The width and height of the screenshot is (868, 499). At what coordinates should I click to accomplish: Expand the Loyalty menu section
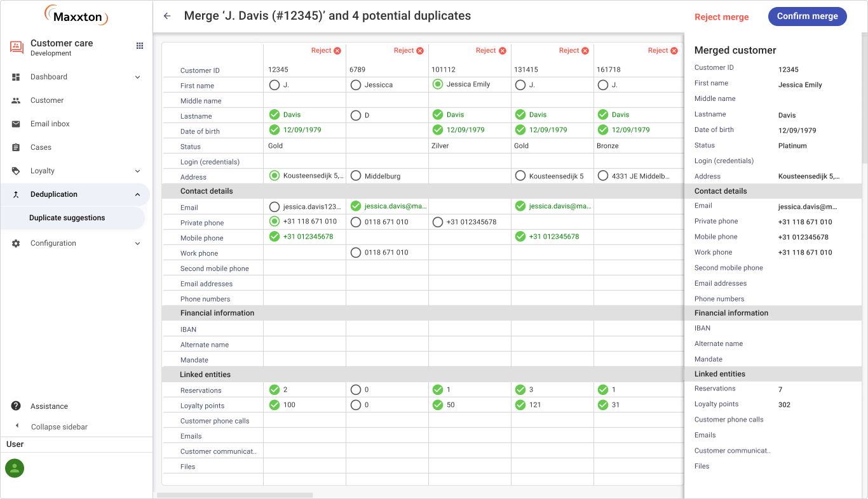[137, 171]
